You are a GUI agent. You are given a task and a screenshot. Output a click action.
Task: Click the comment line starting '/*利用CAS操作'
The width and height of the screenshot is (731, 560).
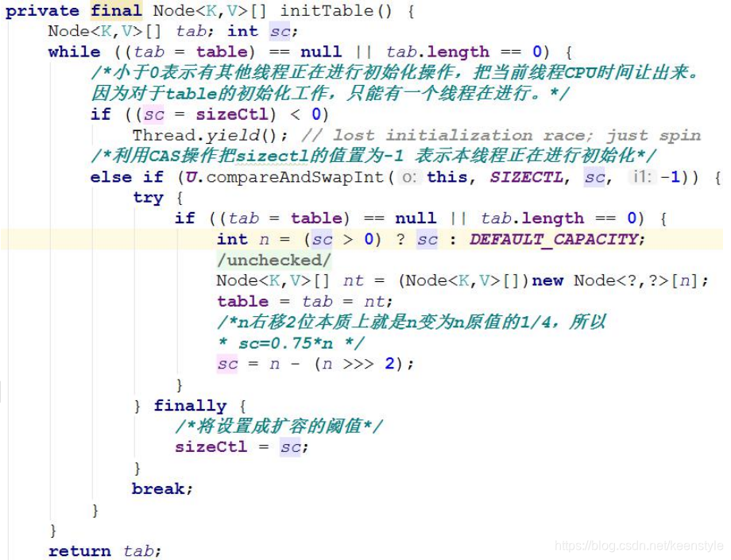pyautogui.click(x=373, y=156)
